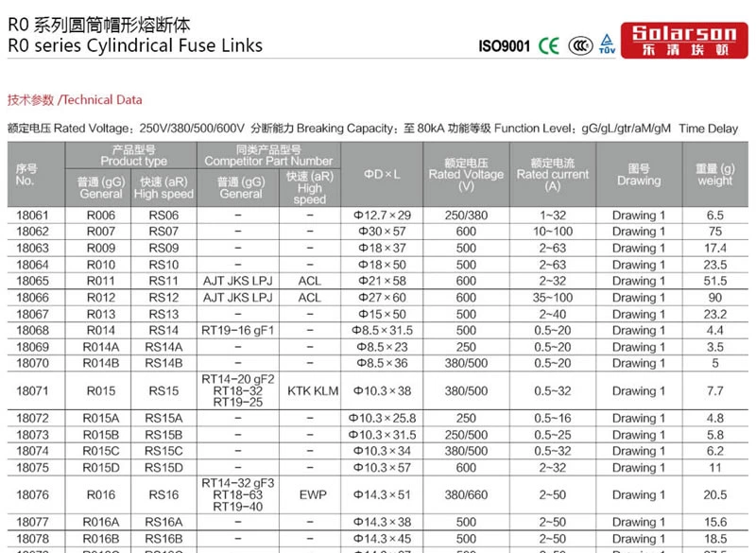This screenshot has height=553, width=756.
Task: Click the RS16 high speed product cell
Action: 163,495
